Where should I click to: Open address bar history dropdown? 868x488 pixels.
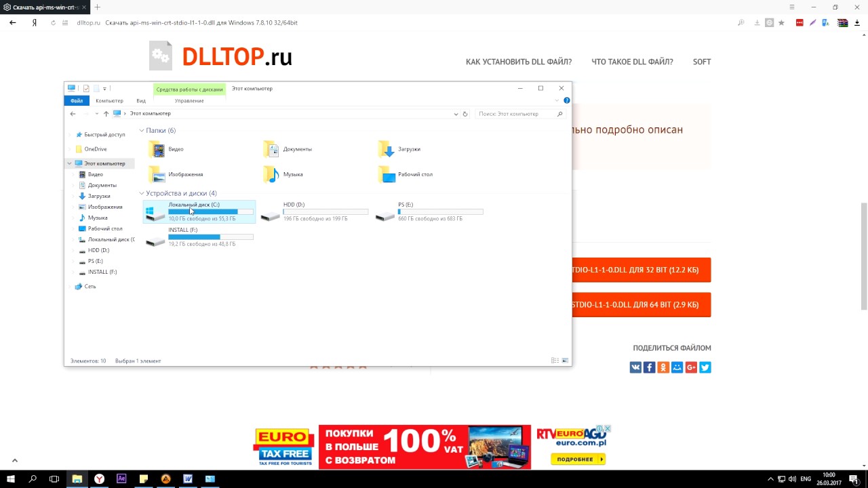coord(456,114)
